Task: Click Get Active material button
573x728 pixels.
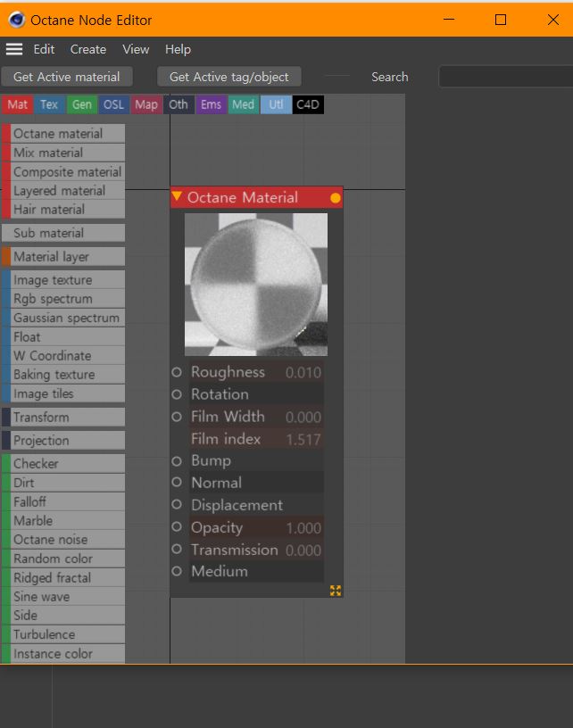Action: tap(67, 77)
